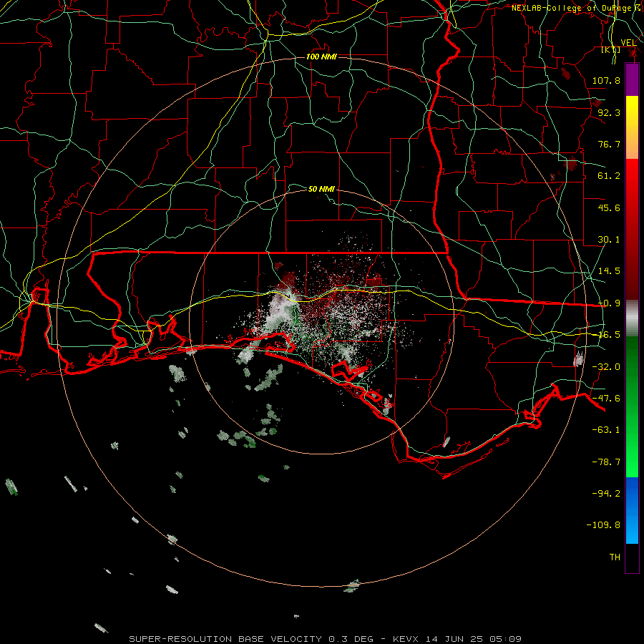Select the 14.5 legend value
The height and width of the screenshot is (644, 644).
tap(609, 271)
